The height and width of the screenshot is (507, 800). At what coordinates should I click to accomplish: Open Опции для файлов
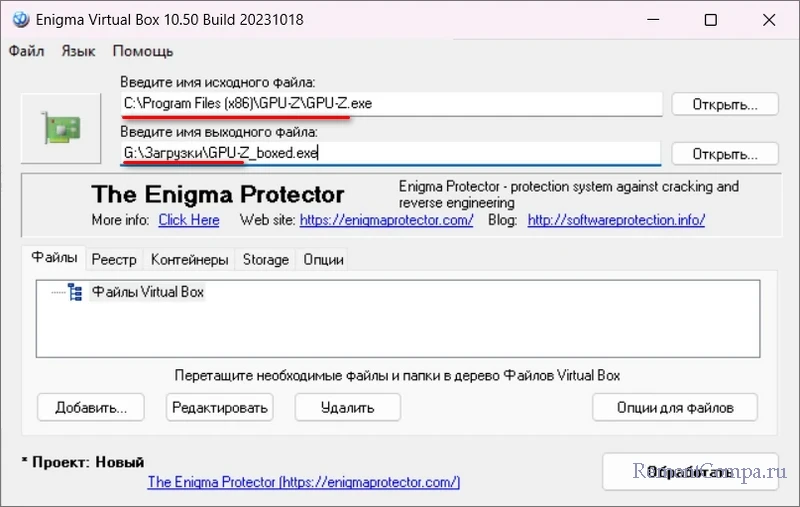[x=675, y=407]
